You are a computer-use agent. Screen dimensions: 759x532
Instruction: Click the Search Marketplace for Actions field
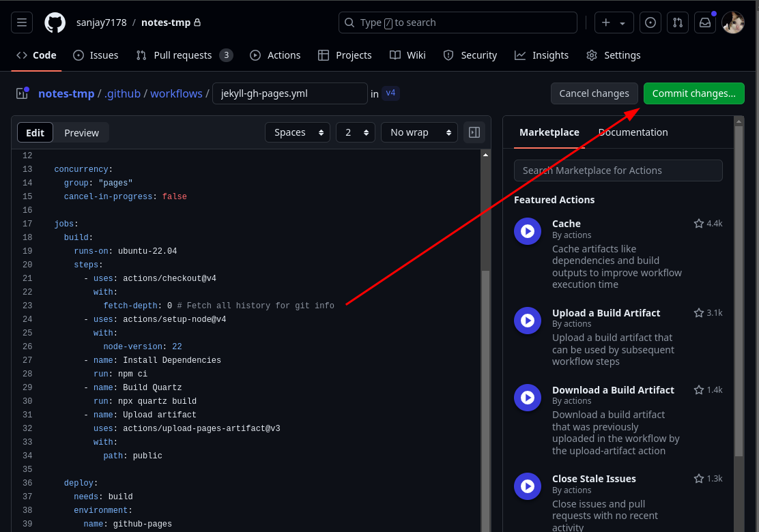click(x=618, y=171)
